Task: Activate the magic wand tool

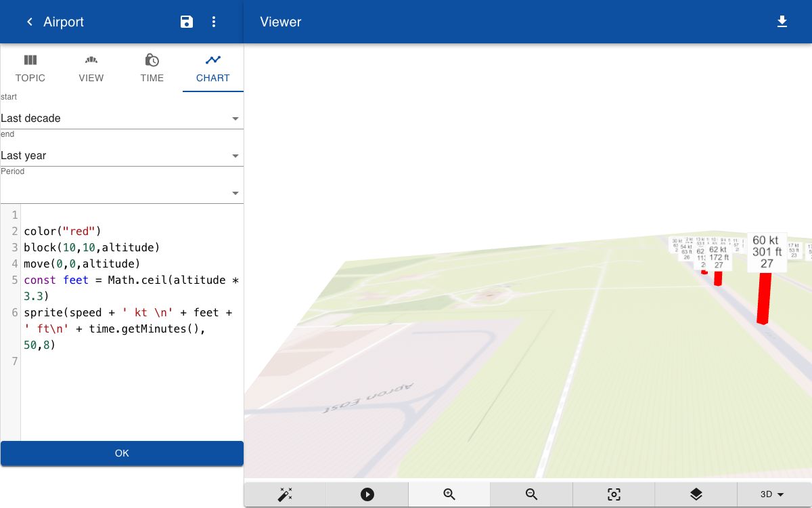Action: (x=285, y=494)
